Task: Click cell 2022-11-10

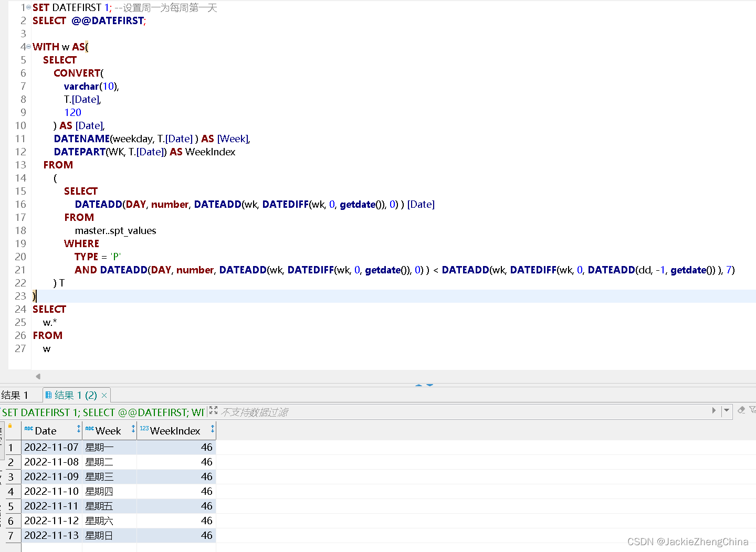Action: pos(51,492)
